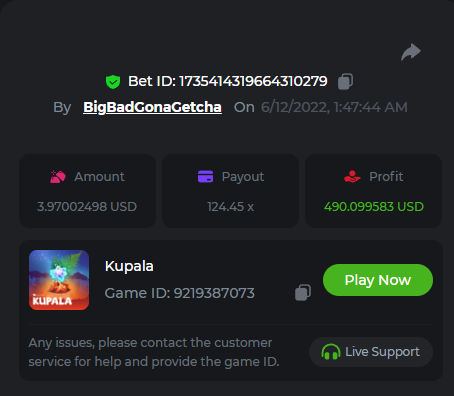Open Live Support chat
The image size is (454, 396).
371,352
